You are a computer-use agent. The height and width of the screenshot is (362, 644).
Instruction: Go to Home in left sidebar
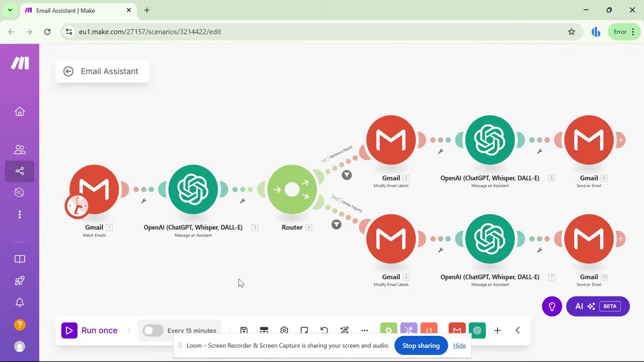(x=20, y=112)
